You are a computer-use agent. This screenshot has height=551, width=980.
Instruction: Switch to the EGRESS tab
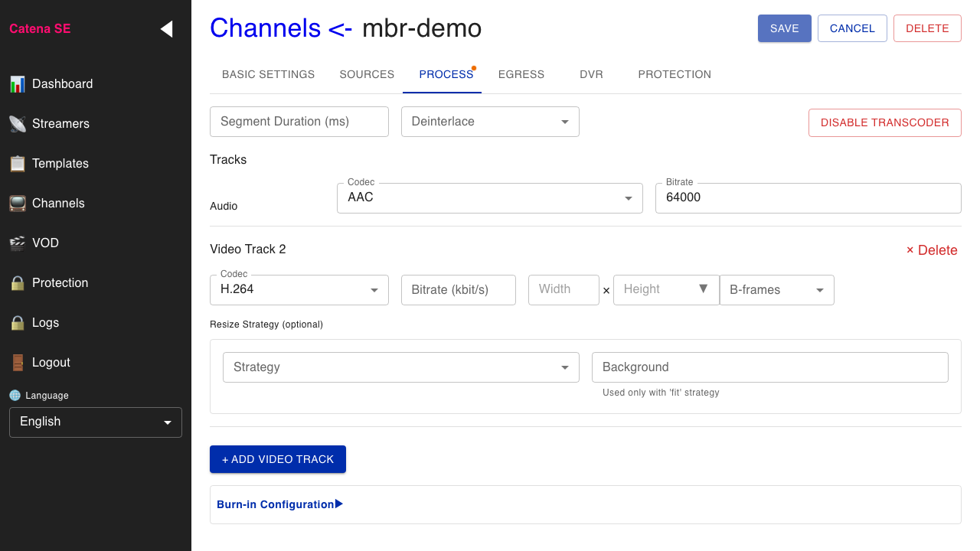coord(521,74)
